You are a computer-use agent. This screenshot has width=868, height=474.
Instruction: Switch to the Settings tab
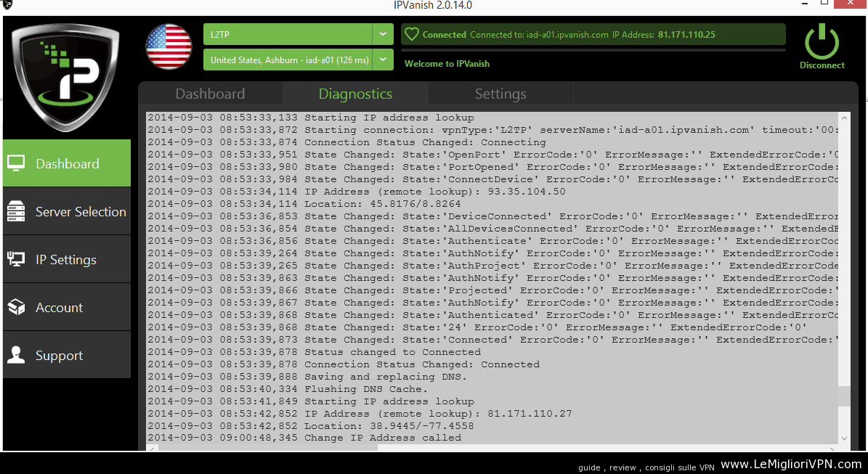pos(500,94)
